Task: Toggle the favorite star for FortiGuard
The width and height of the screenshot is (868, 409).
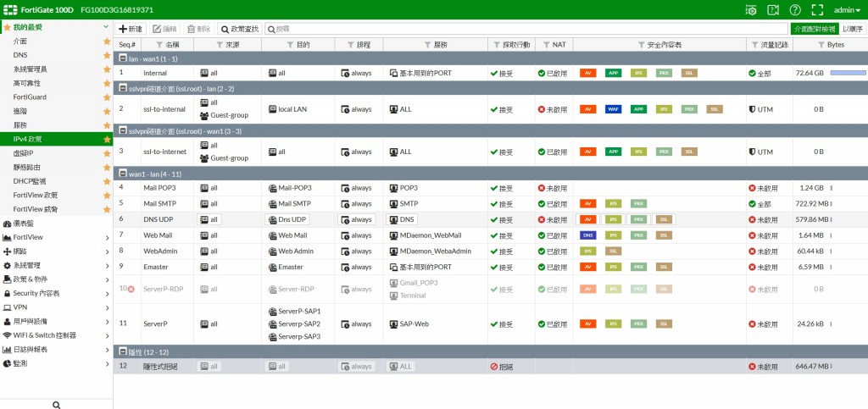Action: coord(107,97)
